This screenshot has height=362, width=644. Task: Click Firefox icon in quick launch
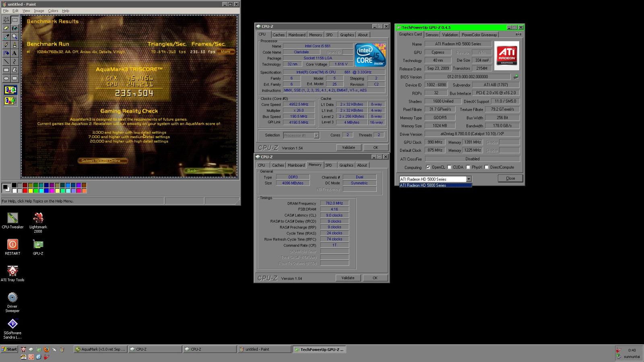click(46, 350)
